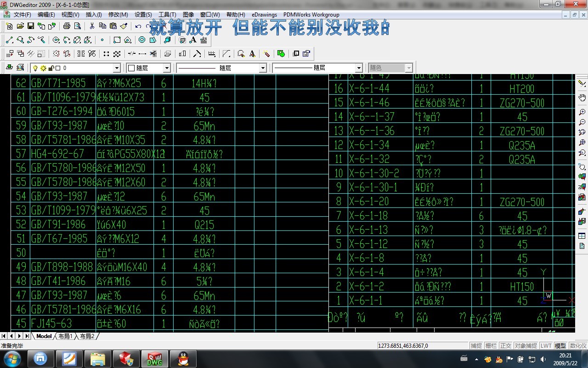Go to first layout tab arrow

(4, 336)
